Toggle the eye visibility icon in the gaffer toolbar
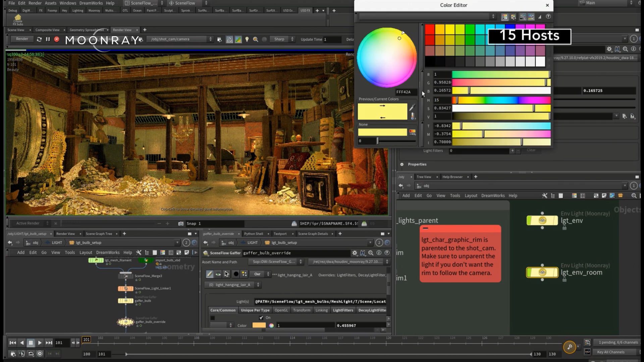Screen dimensions: 644x362 tap(218, 274)
